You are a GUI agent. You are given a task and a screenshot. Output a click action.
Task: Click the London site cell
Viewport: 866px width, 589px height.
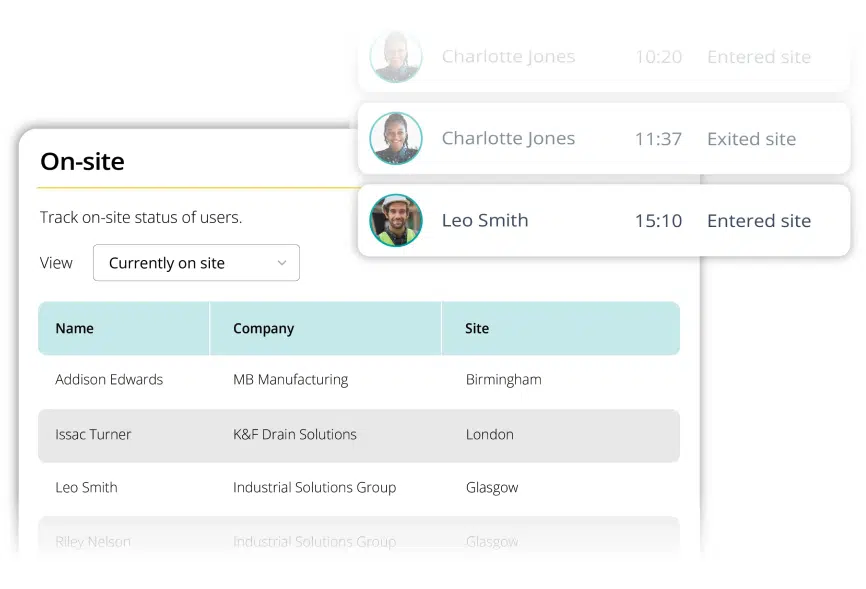(489, 434)
